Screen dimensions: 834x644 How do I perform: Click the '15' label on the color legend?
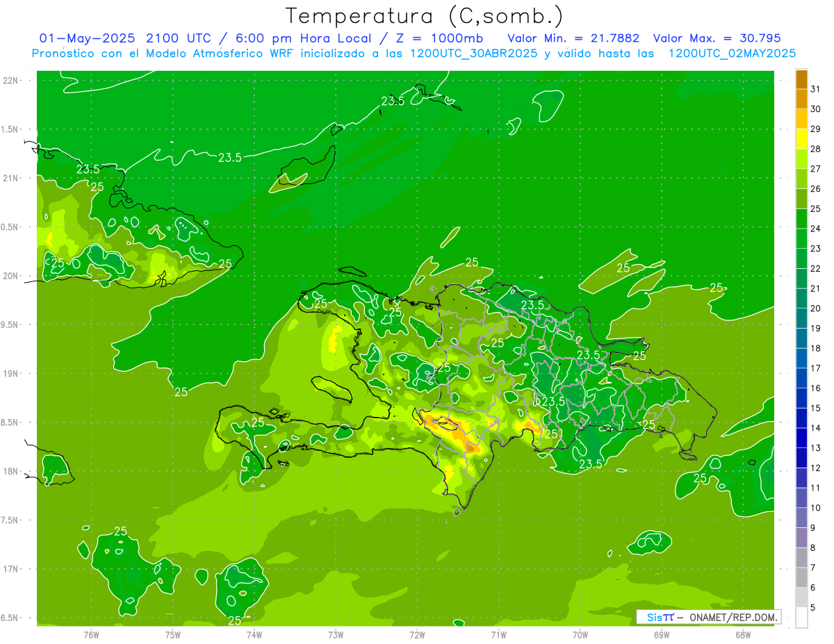[816, 408]
